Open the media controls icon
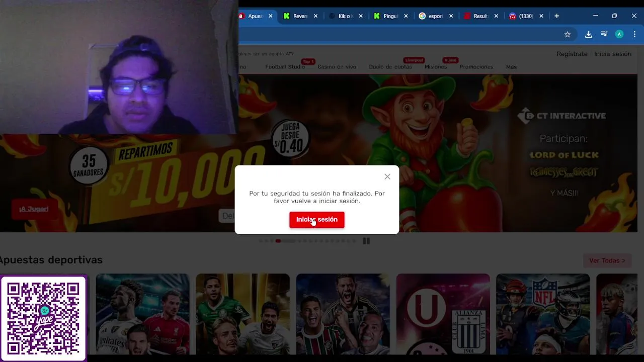The width and height of the screenshot is (644, 362). click(604, 34)
